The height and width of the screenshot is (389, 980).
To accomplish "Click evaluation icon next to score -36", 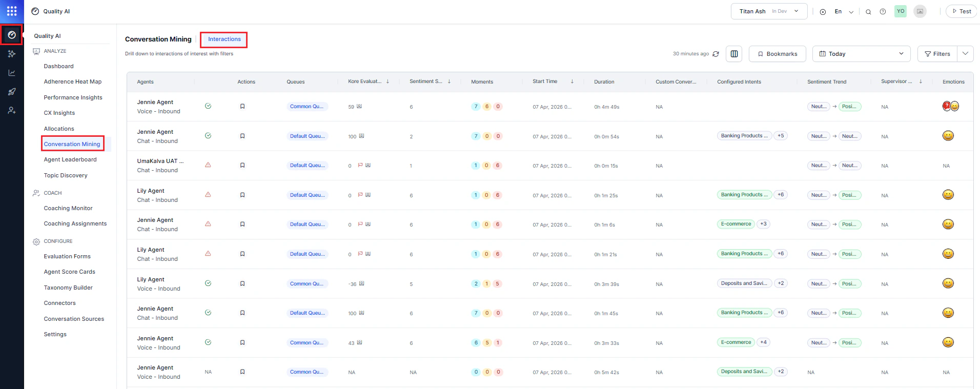I will (361, 283).
